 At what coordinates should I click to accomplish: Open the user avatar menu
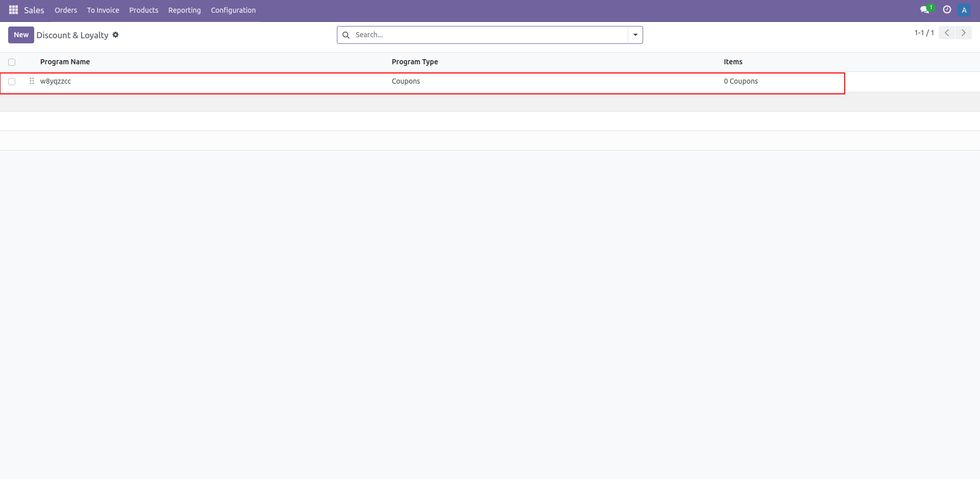(x=964, y=10)
